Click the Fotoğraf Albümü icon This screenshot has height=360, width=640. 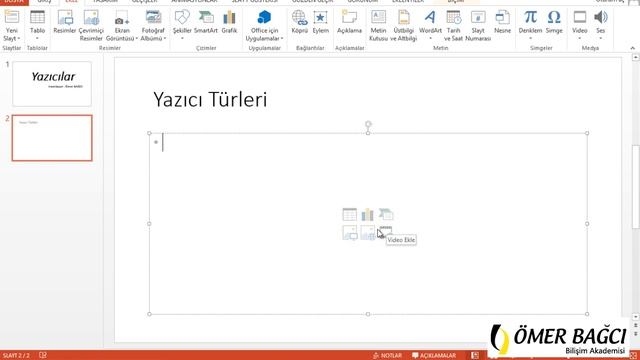tap(153, 17)
